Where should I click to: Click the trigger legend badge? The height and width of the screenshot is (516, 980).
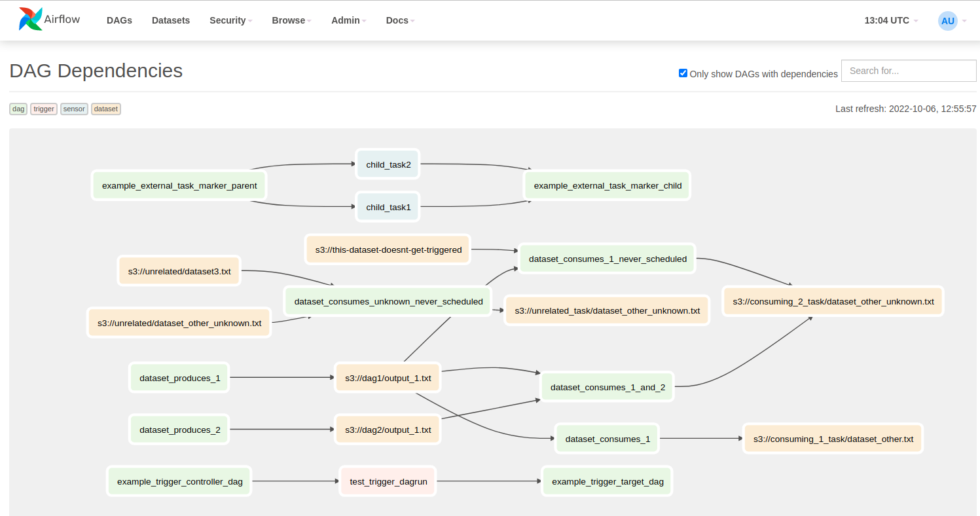[44, 109]
